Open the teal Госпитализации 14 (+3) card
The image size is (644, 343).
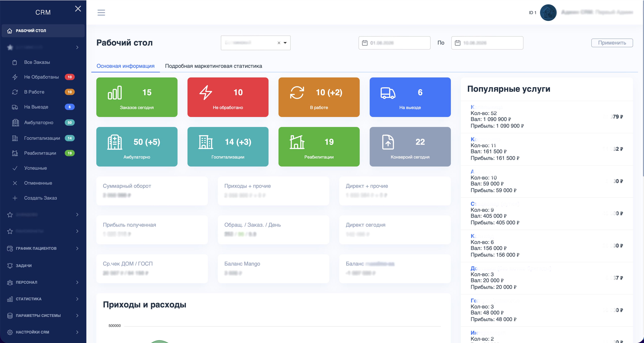coord(228,147)
